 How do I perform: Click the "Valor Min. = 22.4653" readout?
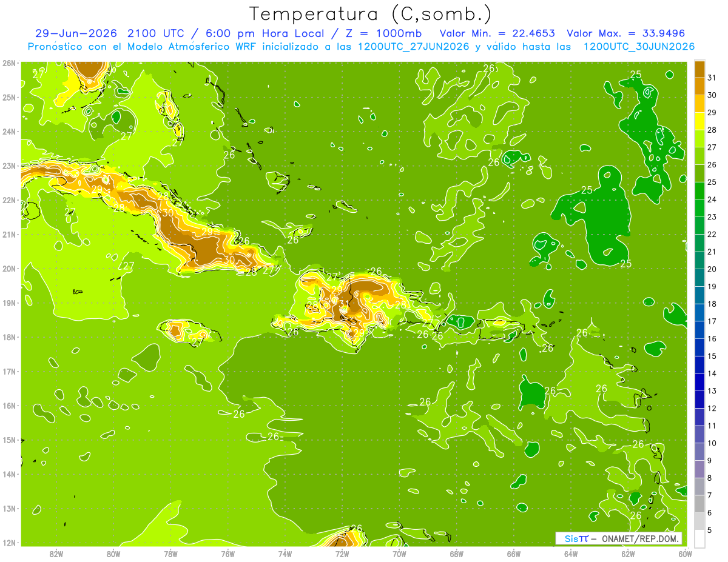(x=497, y=33)
